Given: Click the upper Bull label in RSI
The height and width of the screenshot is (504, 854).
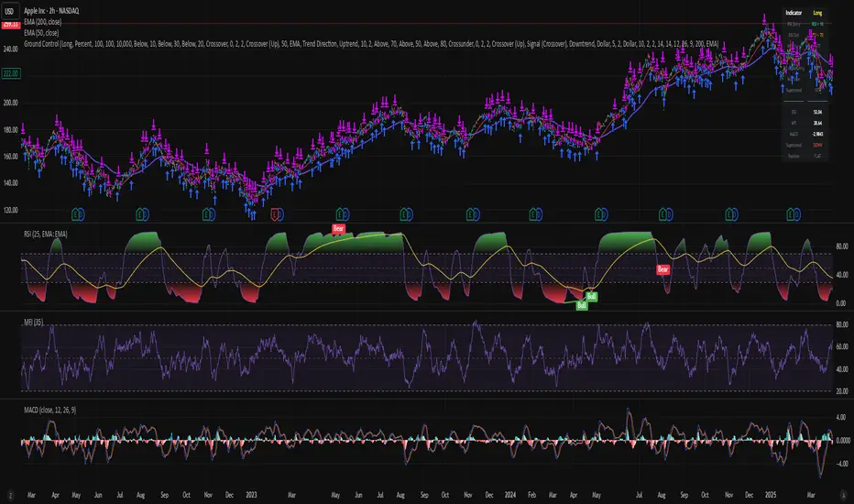Looking at the screenshot, I should tap(592, 297).
